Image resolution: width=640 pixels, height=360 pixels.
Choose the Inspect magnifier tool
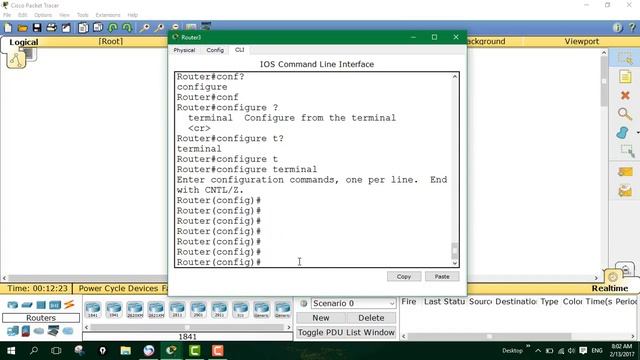coord(625,114)
